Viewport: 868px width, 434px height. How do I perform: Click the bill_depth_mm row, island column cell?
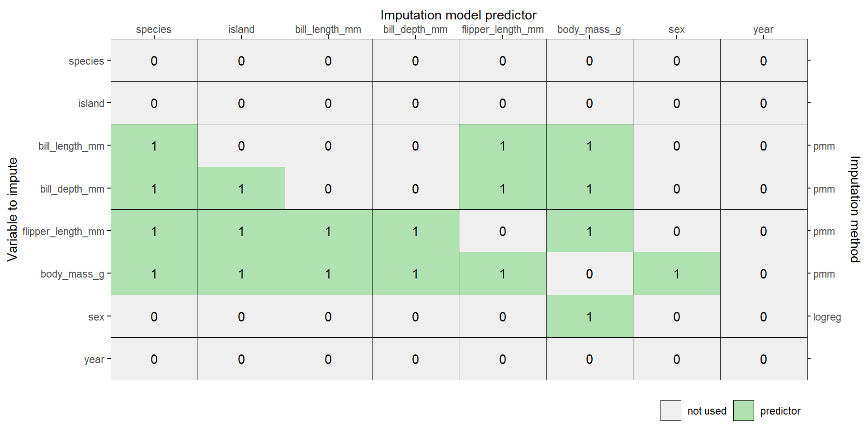[x=241, y=189]
